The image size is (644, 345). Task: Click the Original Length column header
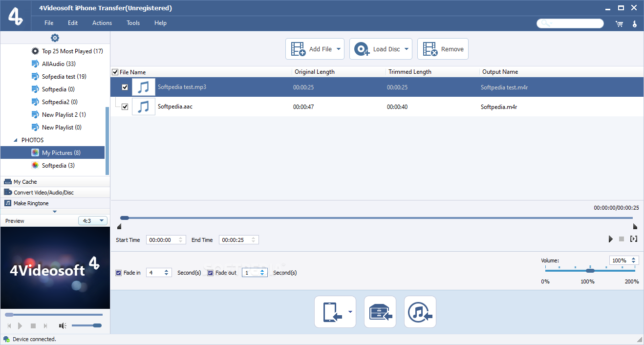point(315,72)
